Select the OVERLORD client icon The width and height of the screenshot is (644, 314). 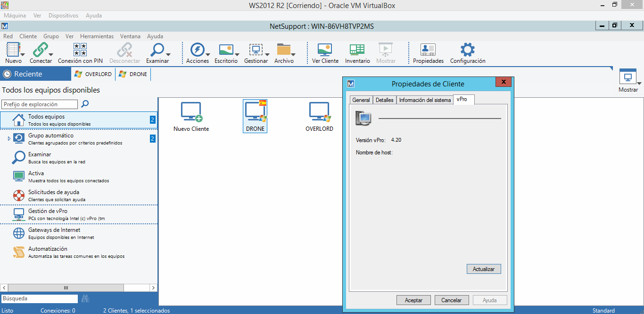pyautogui.click(x=319, y=117)
